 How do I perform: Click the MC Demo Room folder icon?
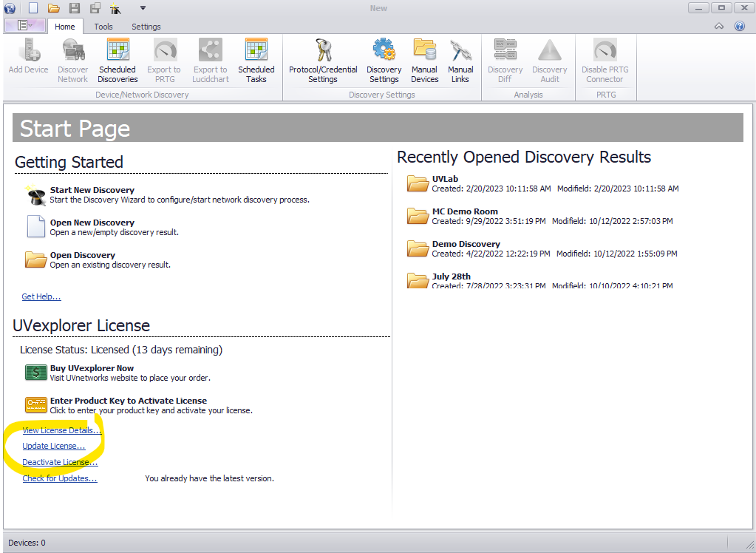pos(418,216)
